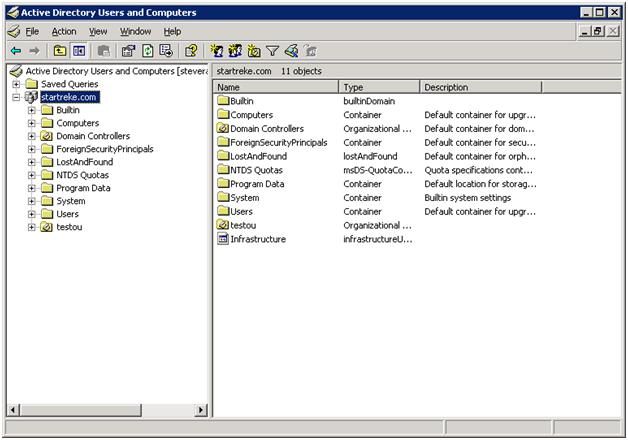
Task: Click the Find objects toolbar icon
Action: tap(292, 51)
